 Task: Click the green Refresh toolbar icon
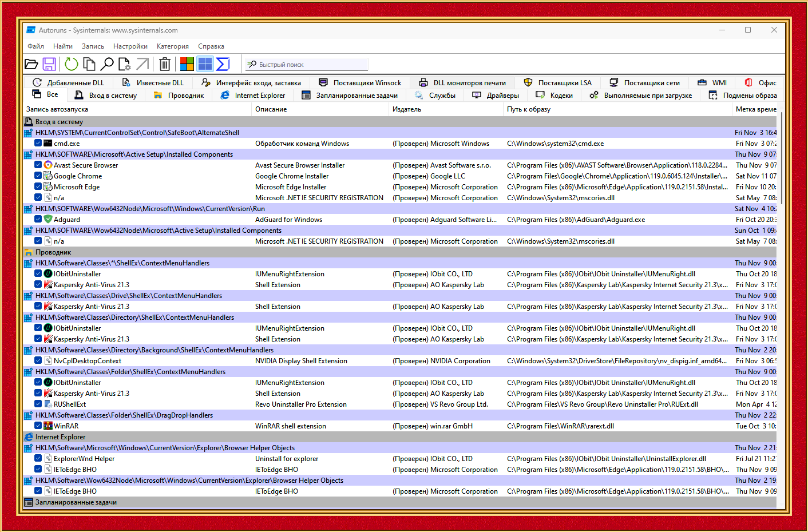point(72,64)
